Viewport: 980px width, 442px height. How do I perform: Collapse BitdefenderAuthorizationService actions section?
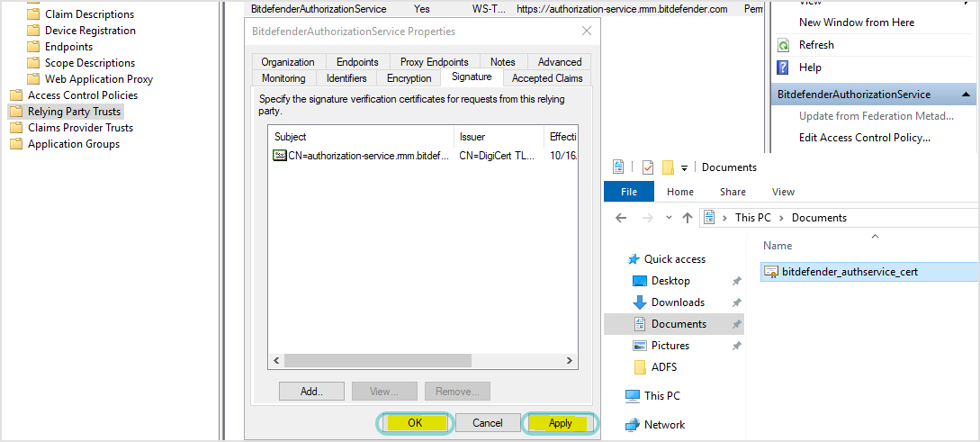(x=966, y=95)
